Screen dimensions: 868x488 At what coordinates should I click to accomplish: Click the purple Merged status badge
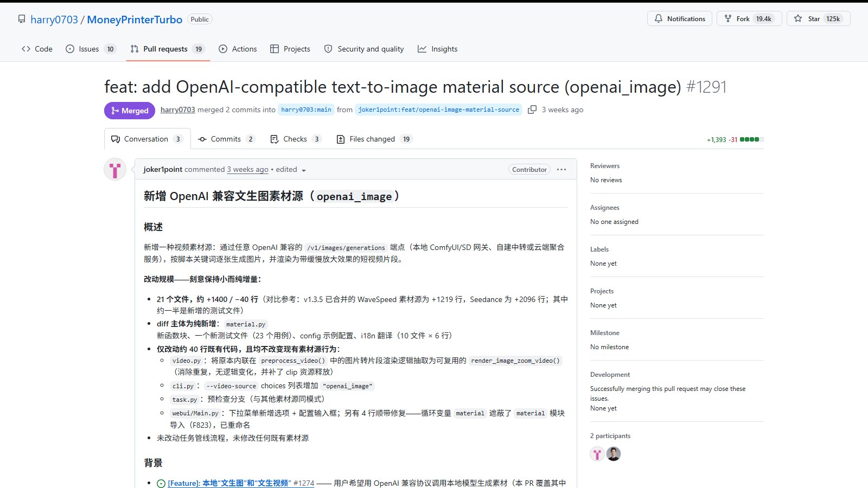click(130, 111)
